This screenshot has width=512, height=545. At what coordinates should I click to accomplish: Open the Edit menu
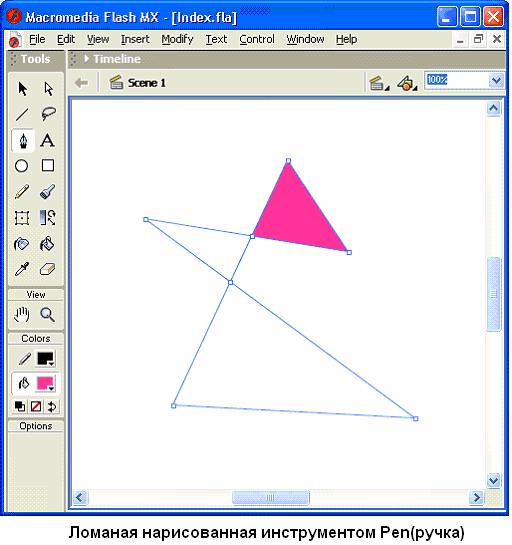tap(66, 39)
